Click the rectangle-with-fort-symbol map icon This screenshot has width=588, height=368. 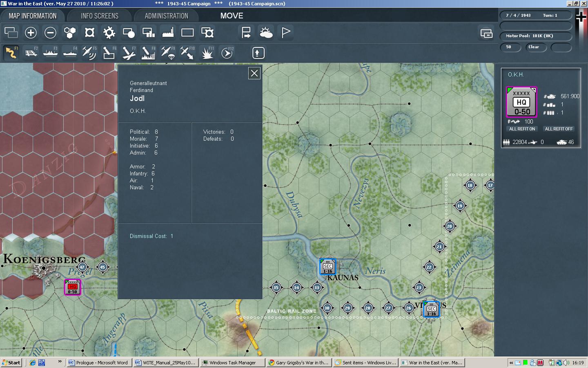point(207,32)
